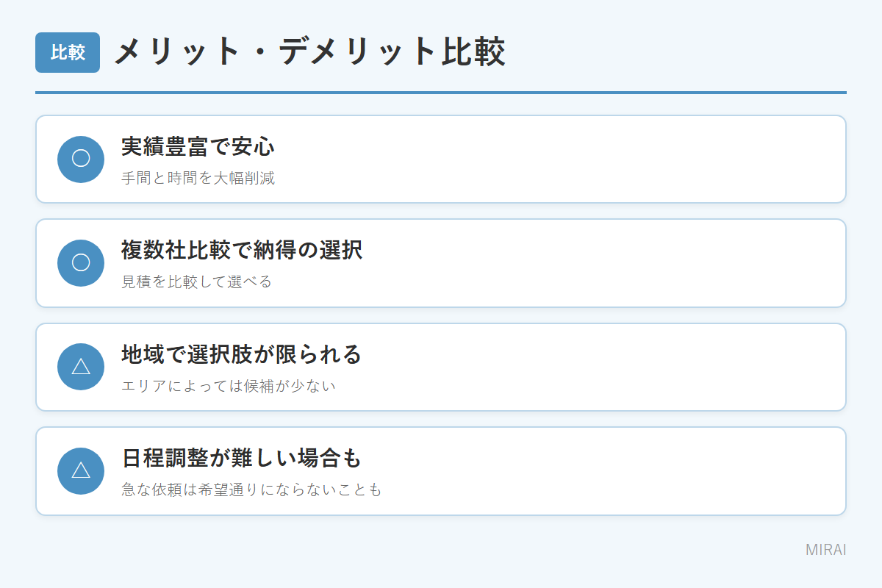Viewport: 882px width, 588px height.
Task: Click the メリット・デメリット比較 title
Action: click(x=309, y=52)
